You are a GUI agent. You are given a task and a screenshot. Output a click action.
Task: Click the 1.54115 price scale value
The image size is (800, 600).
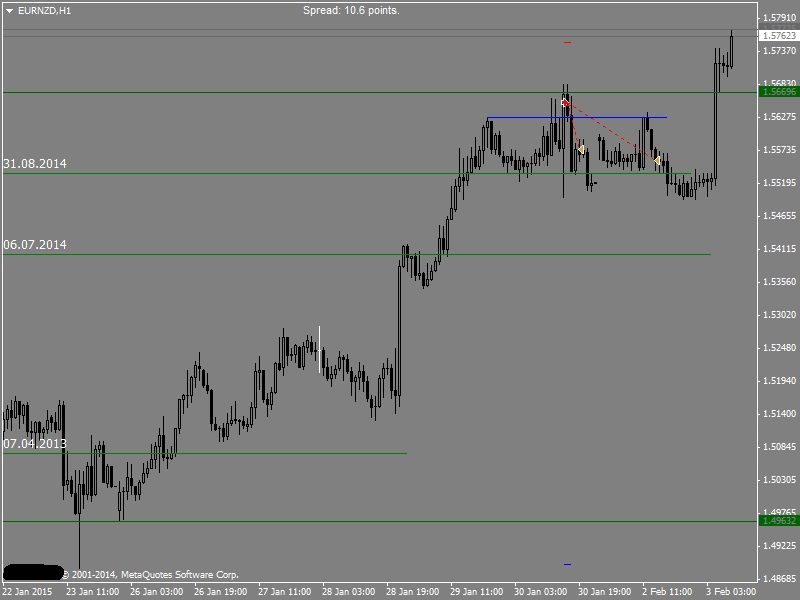tap(779, 249)
